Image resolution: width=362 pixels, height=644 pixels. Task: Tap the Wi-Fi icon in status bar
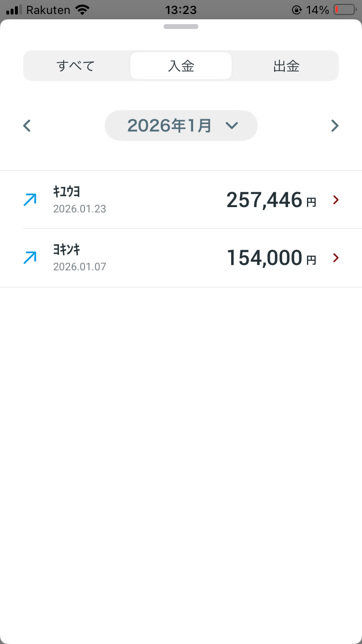click(x=83, y=10)
